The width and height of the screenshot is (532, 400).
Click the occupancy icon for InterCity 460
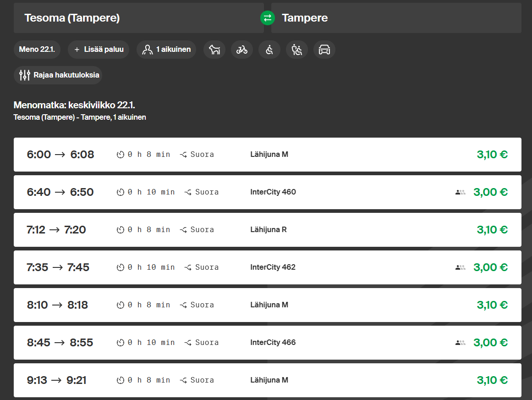460,192
